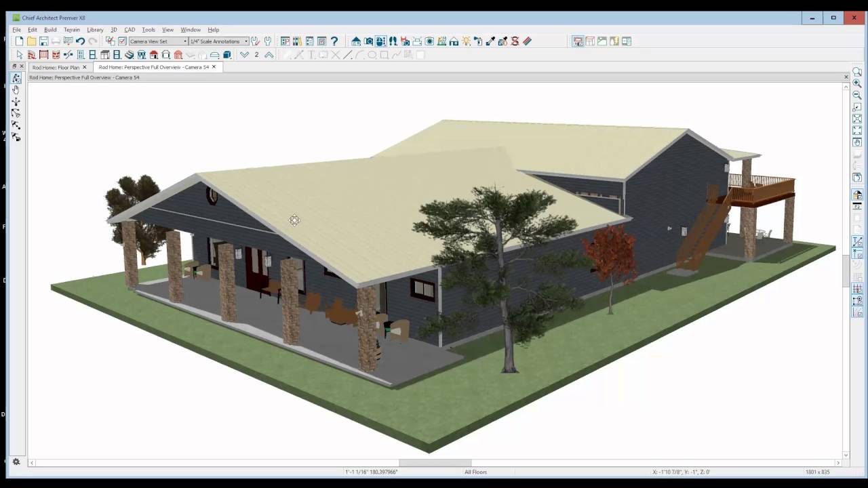Click the Zoom In magnifier on right toolbar
The height and width of the screenshot is (488, 868).
point(857,83)
